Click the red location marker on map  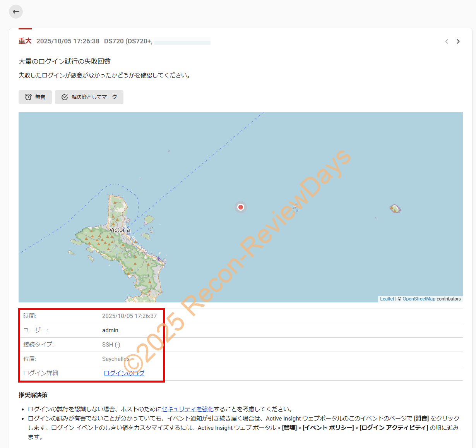click(241, 207)
